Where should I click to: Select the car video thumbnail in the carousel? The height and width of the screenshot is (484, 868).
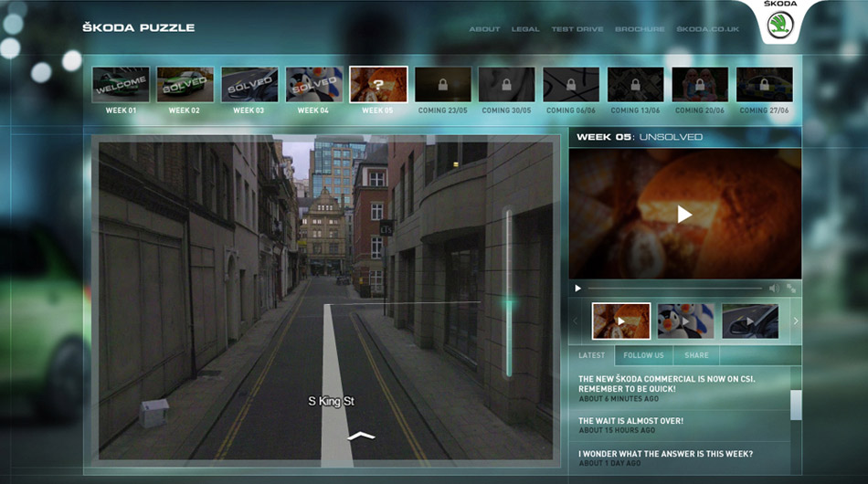coord(749,321)
